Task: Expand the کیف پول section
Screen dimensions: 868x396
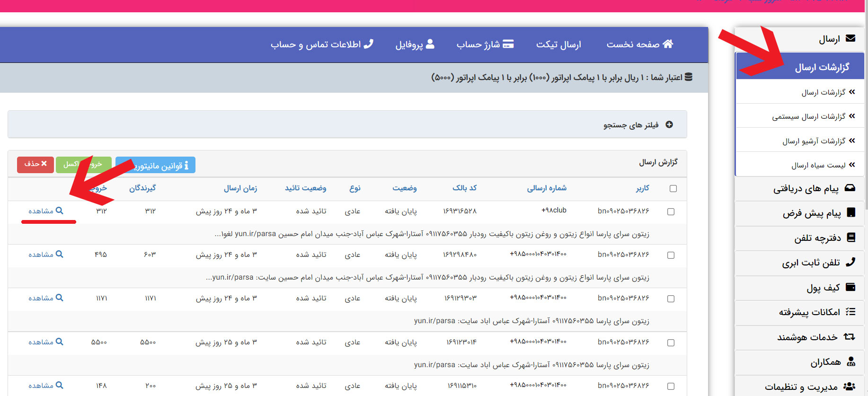Action: (799, 287)
